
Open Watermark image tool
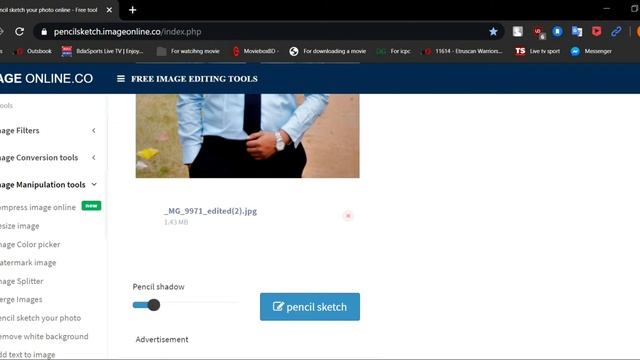click(x=28, y=262)
